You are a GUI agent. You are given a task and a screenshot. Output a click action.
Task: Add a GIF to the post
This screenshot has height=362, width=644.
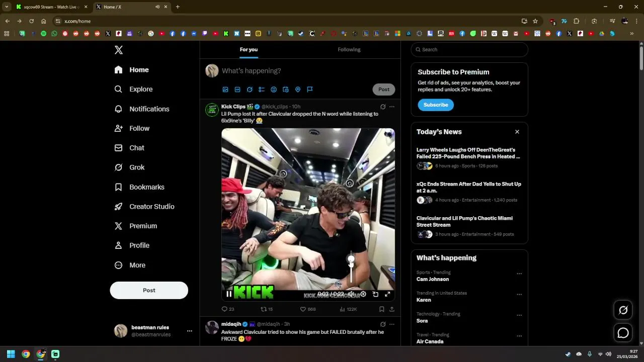tap(237, 89)
